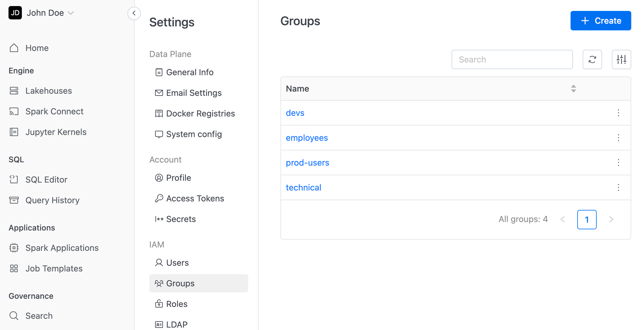Open the actions menu for prod-users
This screenshot has width=644, height=330.
click(x=618, y=163)
